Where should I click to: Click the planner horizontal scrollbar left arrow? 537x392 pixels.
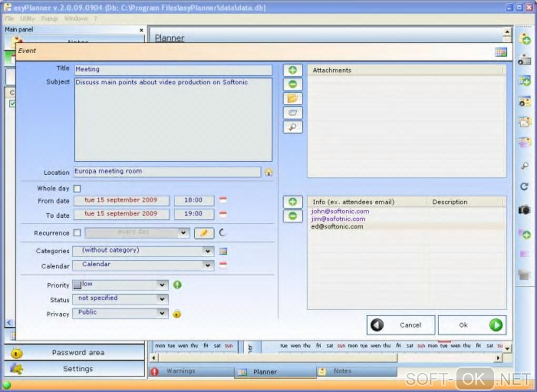click(154, 358)
